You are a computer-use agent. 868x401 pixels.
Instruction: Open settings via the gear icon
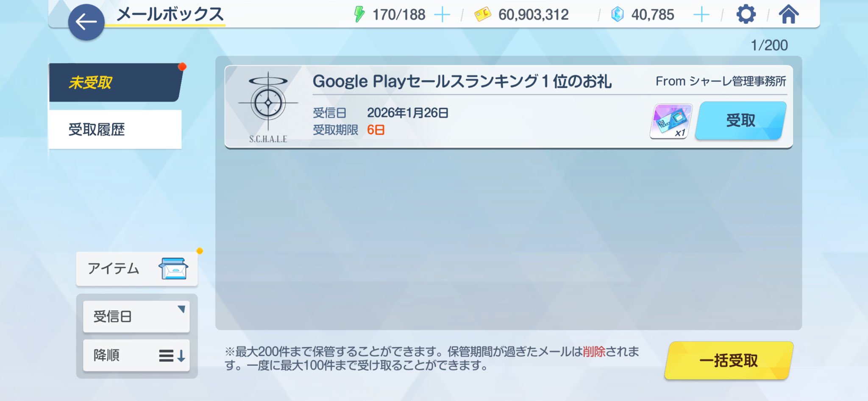point(746,14)
